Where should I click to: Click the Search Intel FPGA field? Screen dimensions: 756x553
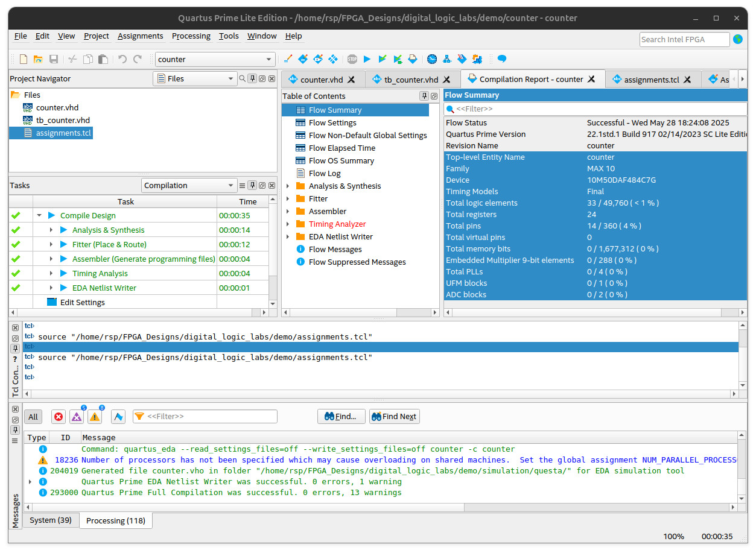pos(684,39)
